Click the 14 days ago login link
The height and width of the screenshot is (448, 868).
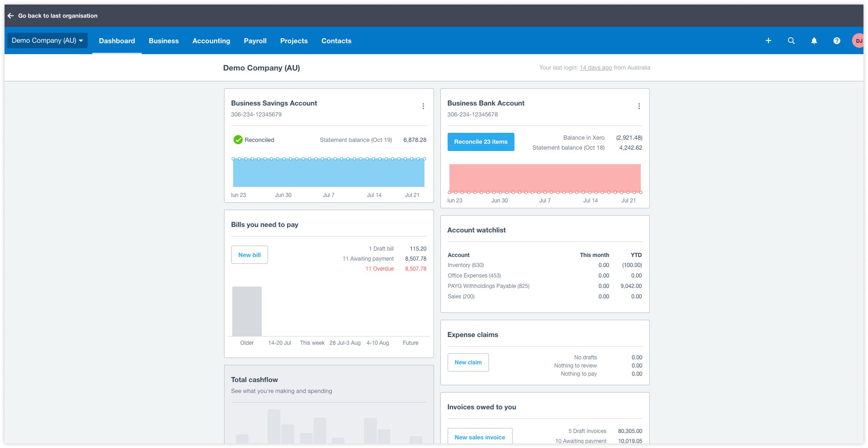pyautogui.click(x=596, y=68)
